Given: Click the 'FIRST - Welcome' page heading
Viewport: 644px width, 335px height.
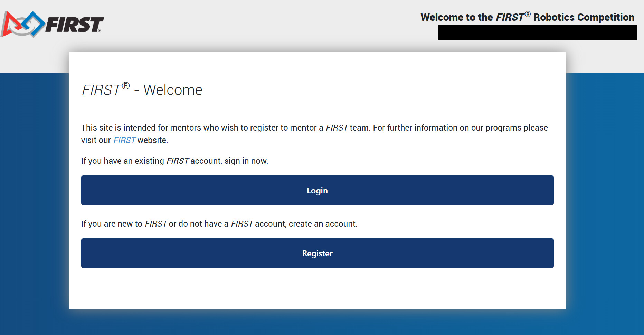Looking at the screenshot, I should coord(142,89).
